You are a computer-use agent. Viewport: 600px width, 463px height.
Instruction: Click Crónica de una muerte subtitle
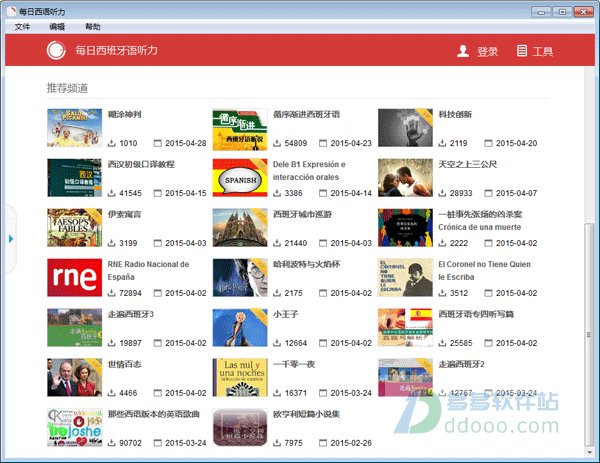(479, 227)
